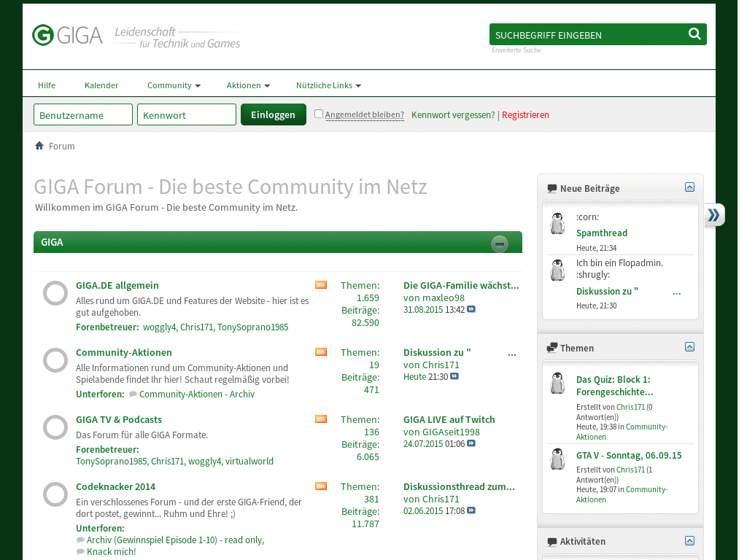Click the Neue Beiträge speech bubble icon
This screenshot has height=560, width=747.
pos(551,189)
